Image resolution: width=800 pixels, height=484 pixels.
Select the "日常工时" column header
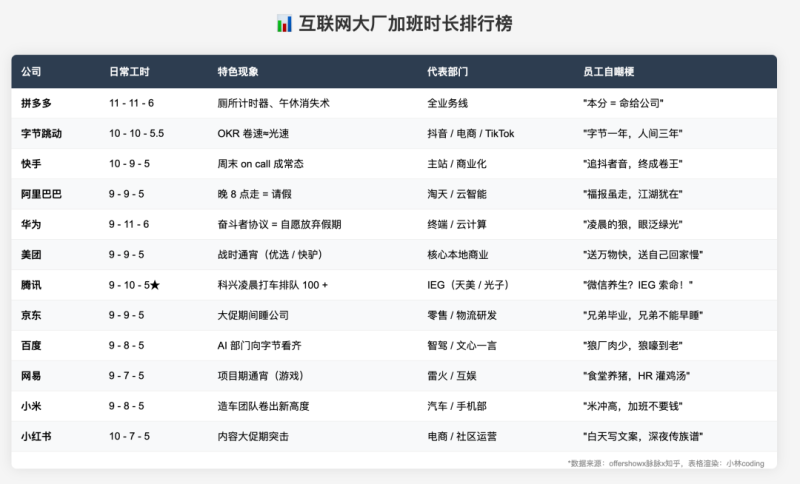(x=129, y=71)
